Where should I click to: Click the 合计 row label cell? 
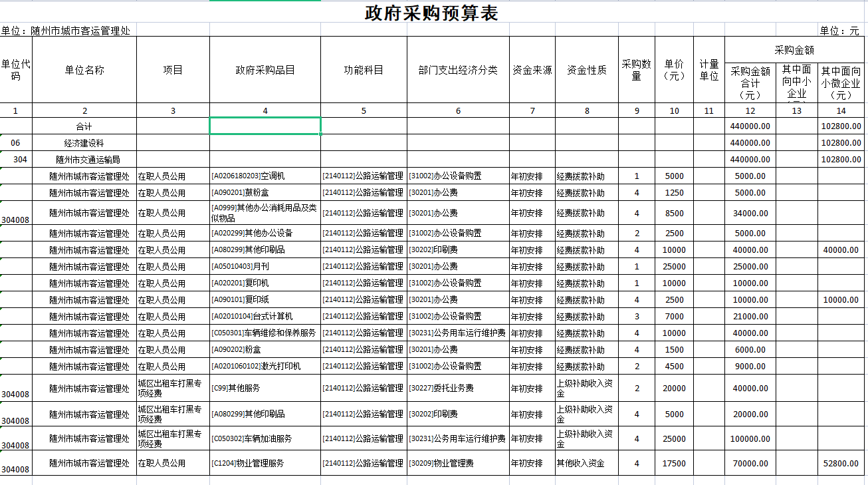click(84, 126)
